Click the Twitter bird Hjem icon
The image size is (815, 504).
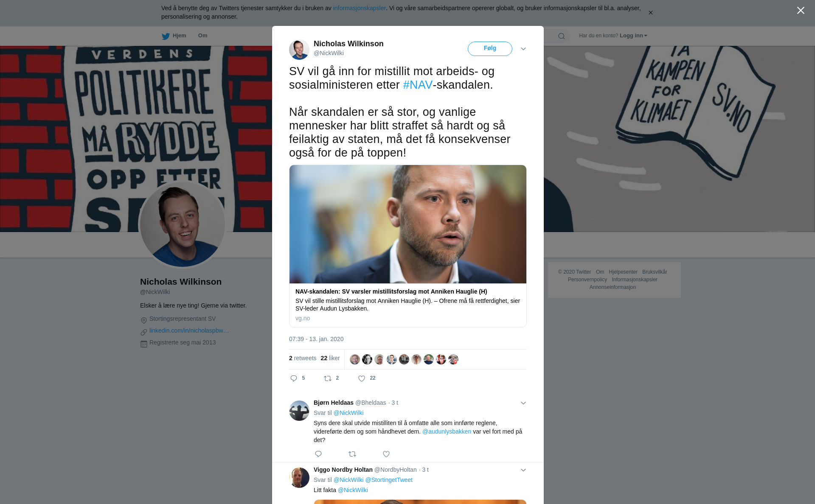click(166, 36)
